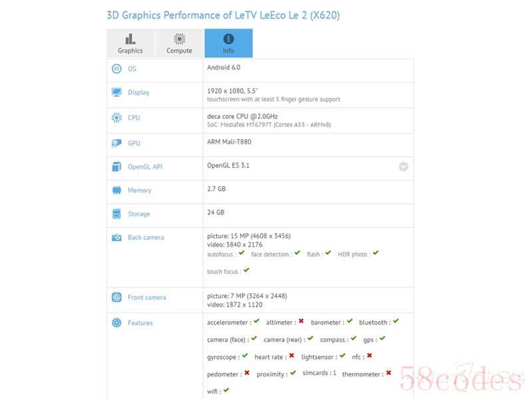Image resolution: width=532 pixels, height=399 pixels.
Task: Open the Compute tab
Action: (179, 43)
